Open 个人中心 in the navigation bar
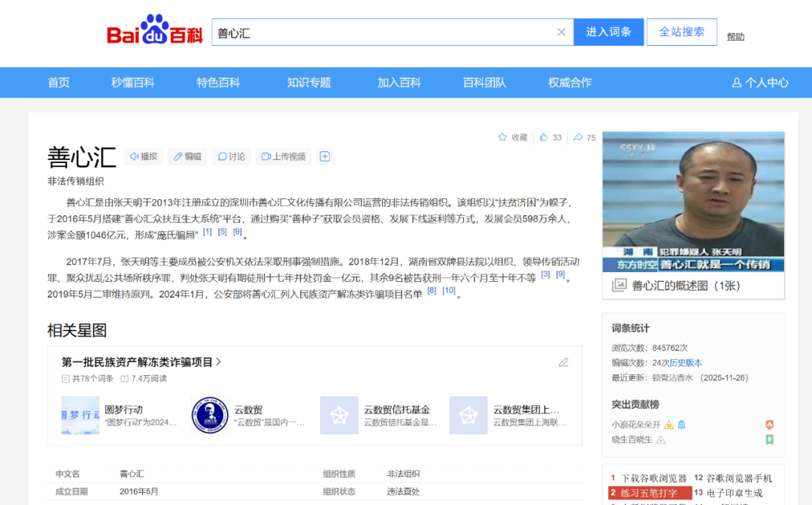The width and height of the screenshot is (812, 505). click(x=759, y=83)
